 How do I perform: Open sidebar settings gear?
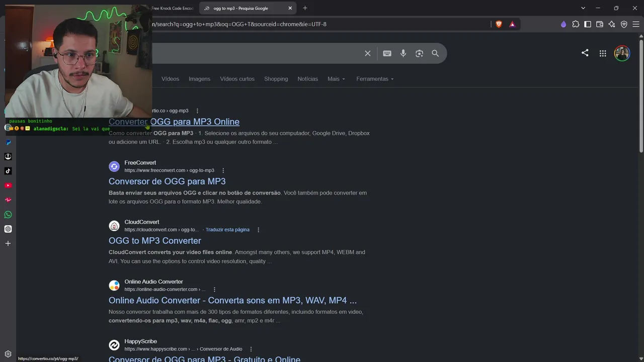pyautogui.click(x=8, y=354)
